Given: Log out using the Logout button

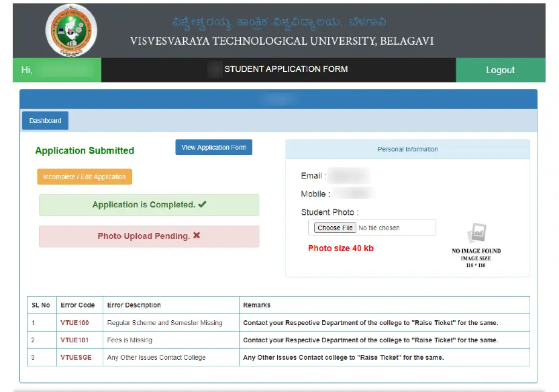Looking at the screenshot, I should pos(500,70).
